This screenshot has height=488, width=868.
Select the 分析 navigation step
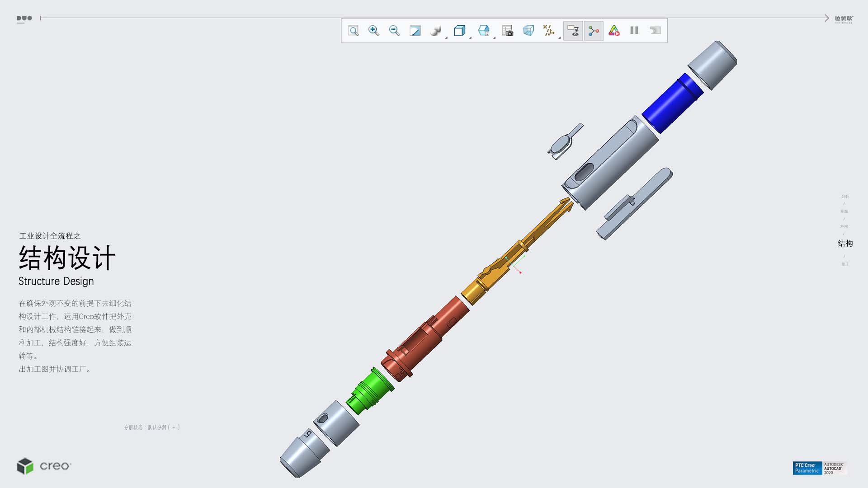pos(845,197)
